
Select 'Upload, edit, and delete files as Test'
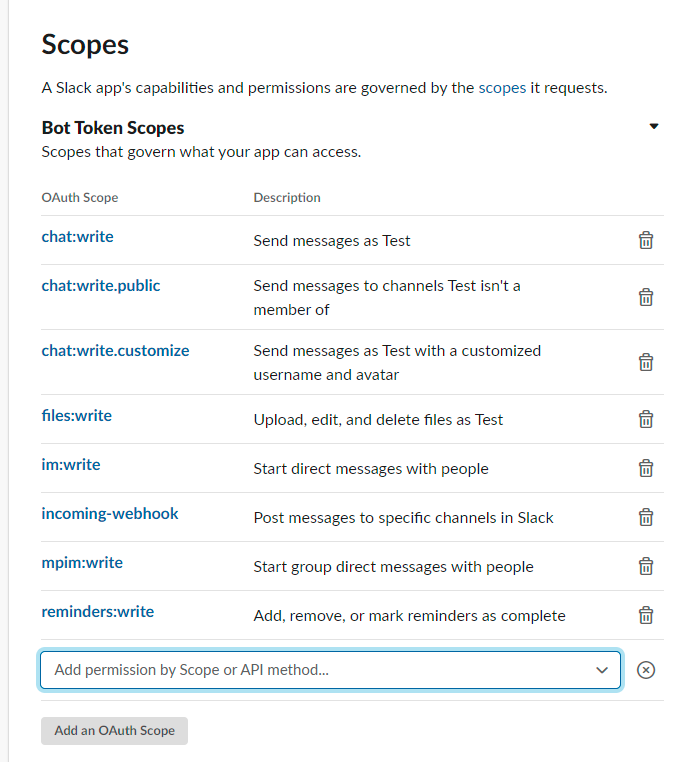(x=378, y=419)
